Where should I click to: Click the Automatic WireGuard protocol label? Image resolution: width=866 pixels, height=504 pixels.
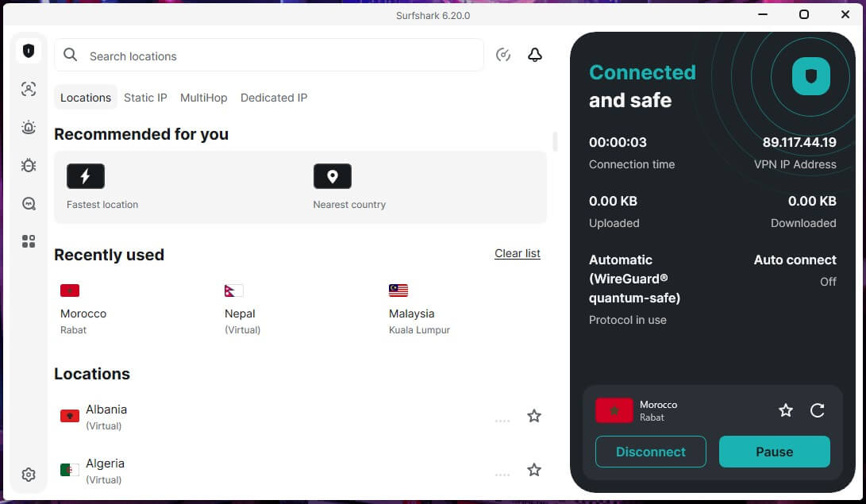pos(634,279)
